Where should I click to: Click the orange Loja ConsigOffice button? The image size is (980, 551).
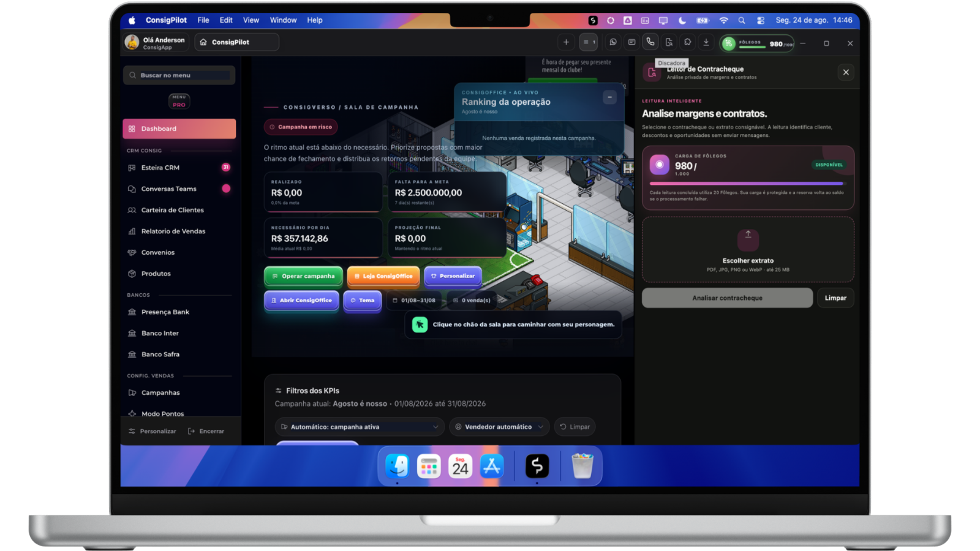[x=383, y=276]
